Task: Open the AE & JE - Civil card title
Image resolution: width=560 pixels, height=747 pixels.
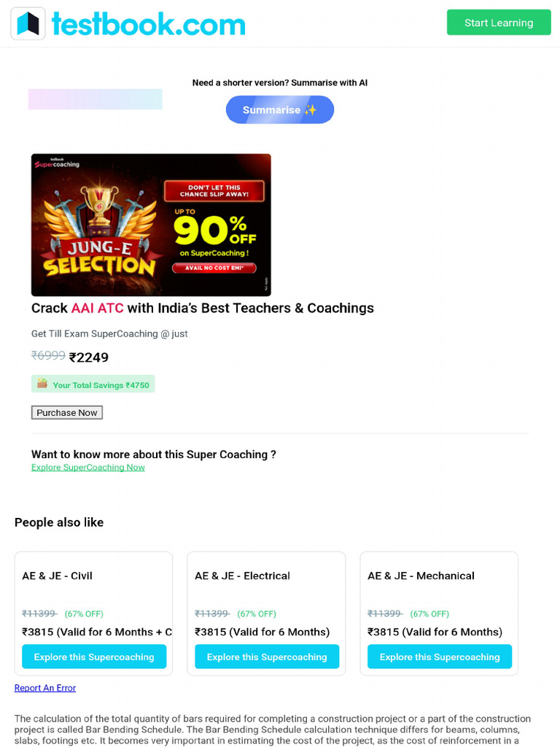Action: click(58, 576)
